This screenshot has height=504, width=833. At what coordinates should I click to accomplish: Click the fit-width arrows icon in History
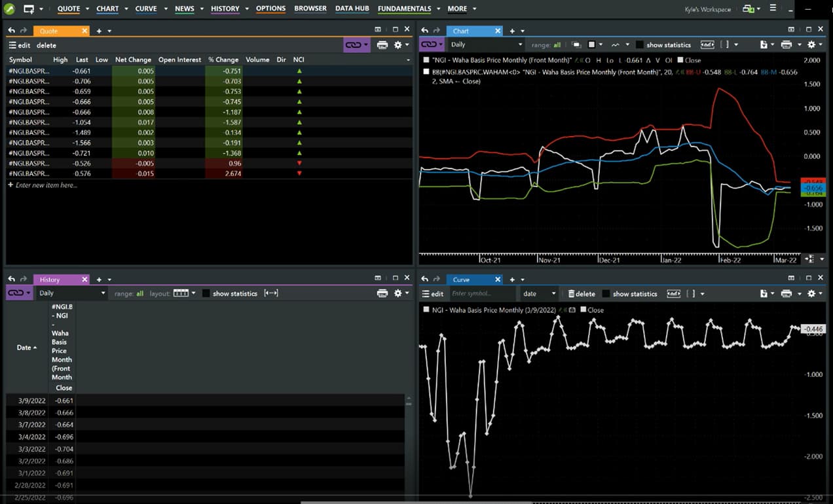click(x=270, y=293)
